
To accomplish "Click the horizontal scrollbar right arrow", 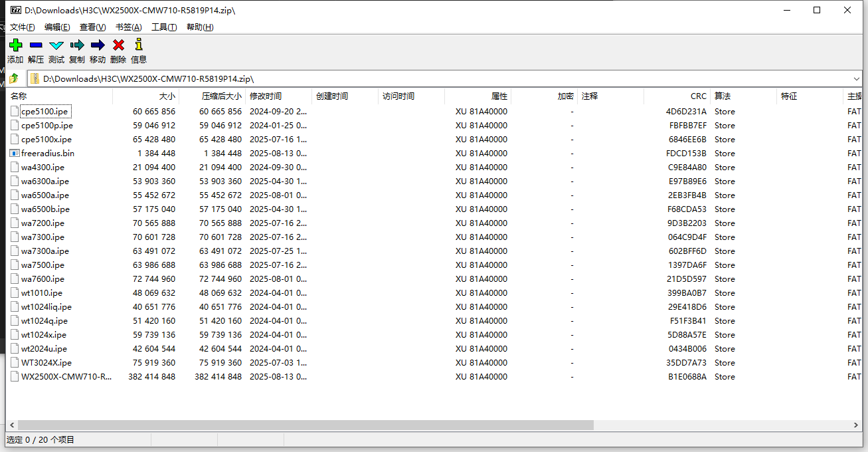I will tap(857, 425).
